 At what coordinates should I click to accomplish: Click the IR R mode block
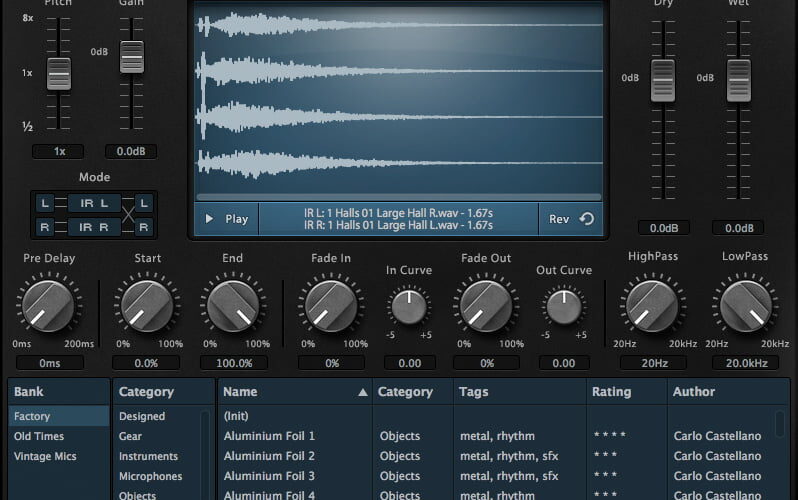93,227
